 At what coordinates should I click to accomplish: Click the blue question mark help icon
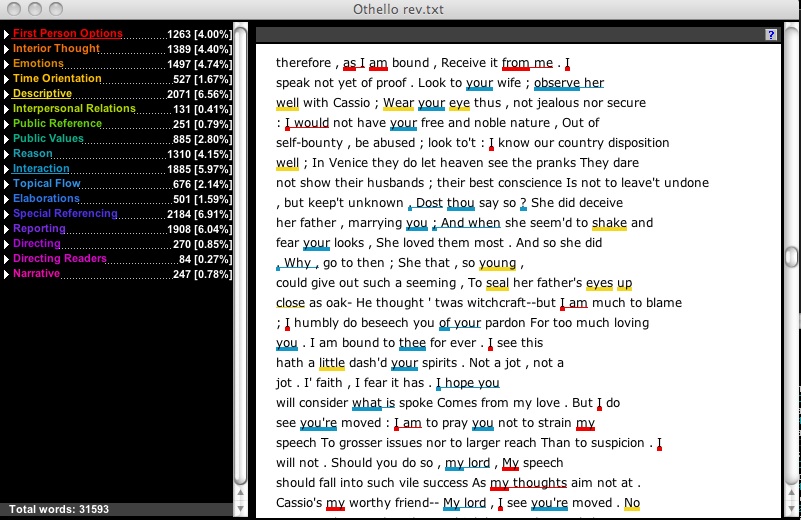pyautogui.click(x=771, y=34)
